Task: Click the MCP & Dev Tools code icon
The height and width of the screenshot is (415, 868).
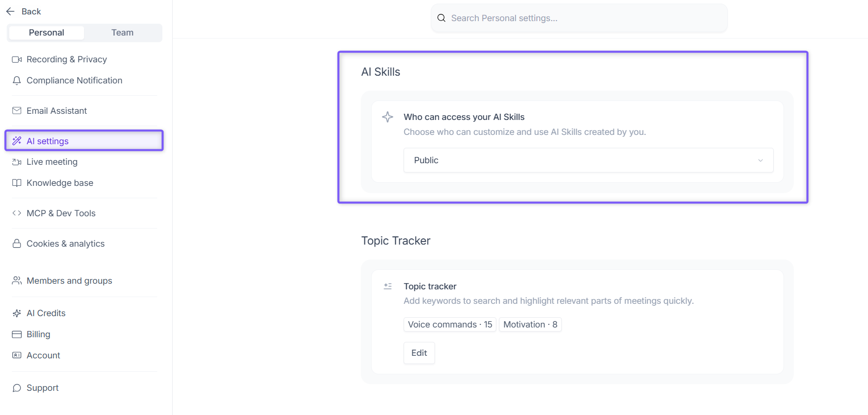Action: tap(16, 213)
